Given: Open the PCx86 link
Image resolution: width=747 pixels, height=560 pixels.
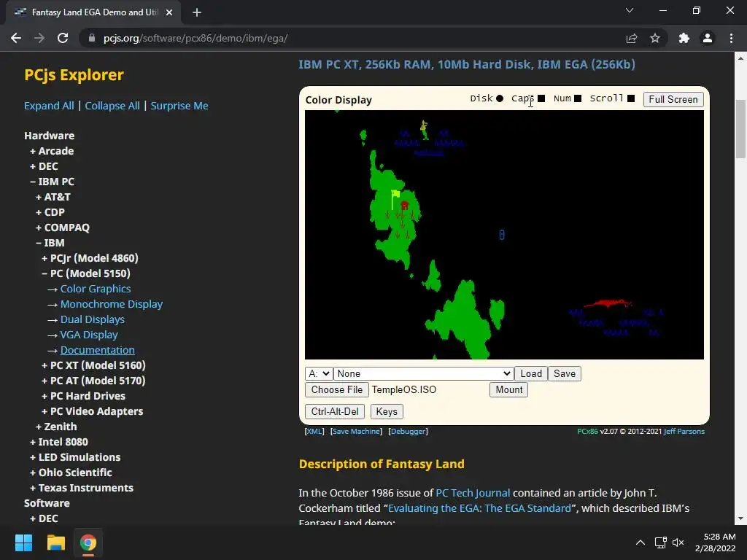Looking at the screenshot, I should pos(587,431).
